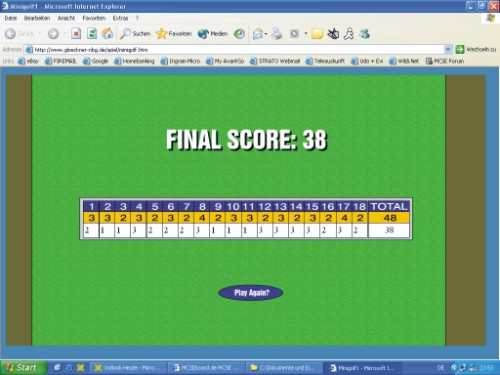Open the Suchen search tool
Image resolution: width=500 pixels, height=375 pixels.
135,34
